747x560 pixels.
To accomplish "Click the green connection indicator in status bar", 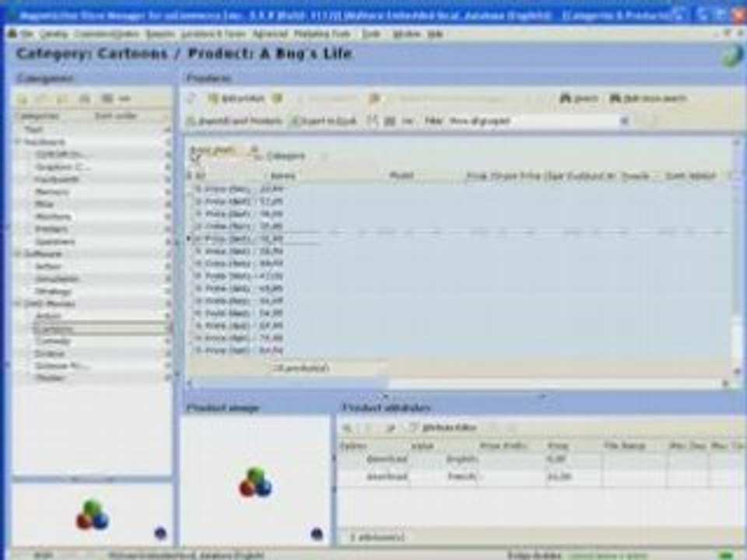I will pyautogui.click(x=726, y=555).
